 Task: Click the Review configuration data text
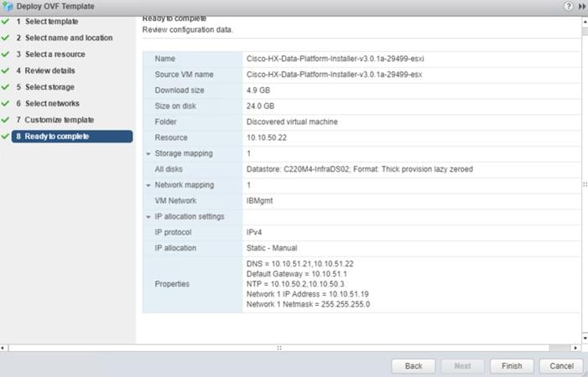coord(188,29)
